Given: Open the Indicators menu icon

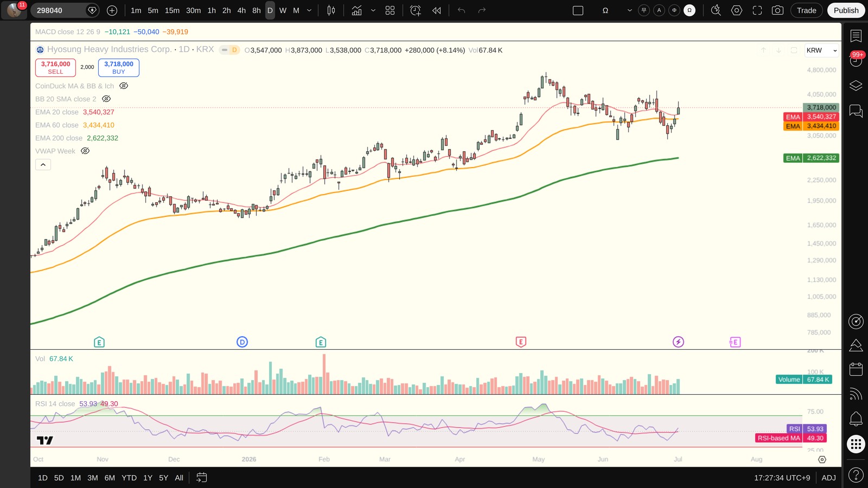Looking at the screenshot, I should [356, 10].
